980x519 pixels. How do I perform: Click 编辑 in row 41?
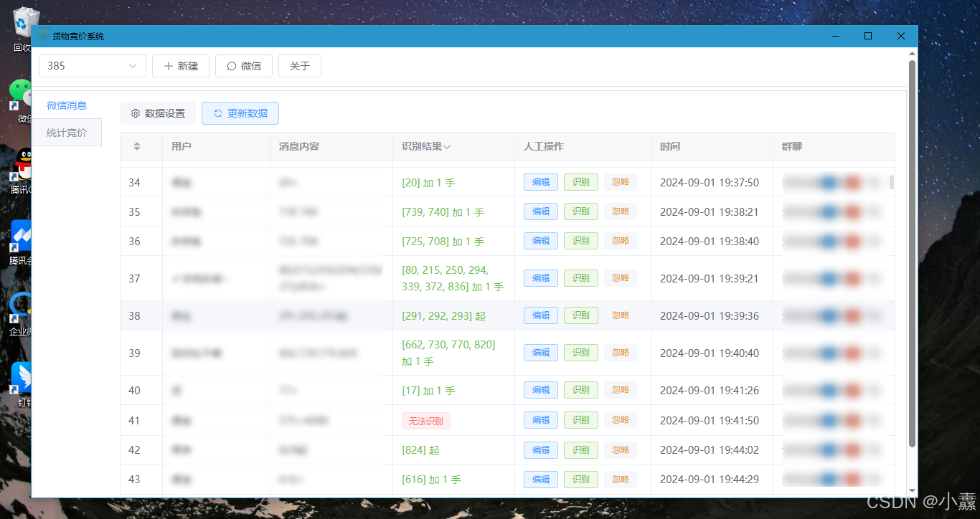[541, 420]
